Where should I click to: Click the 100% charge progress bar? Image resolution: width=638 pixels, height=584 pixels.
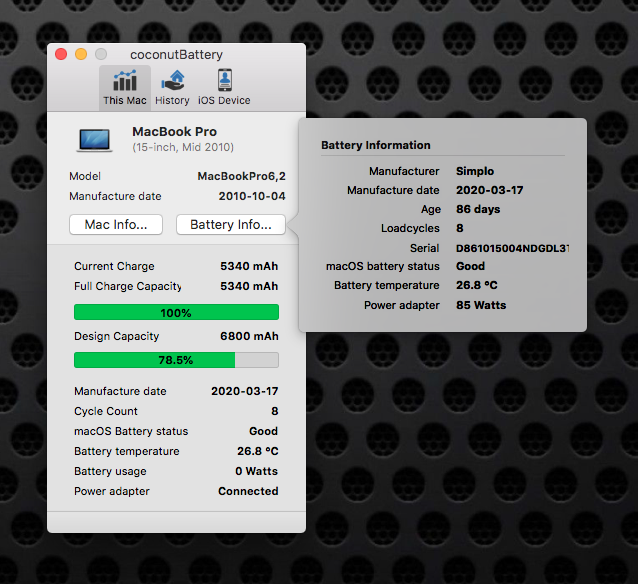point(176,313)
